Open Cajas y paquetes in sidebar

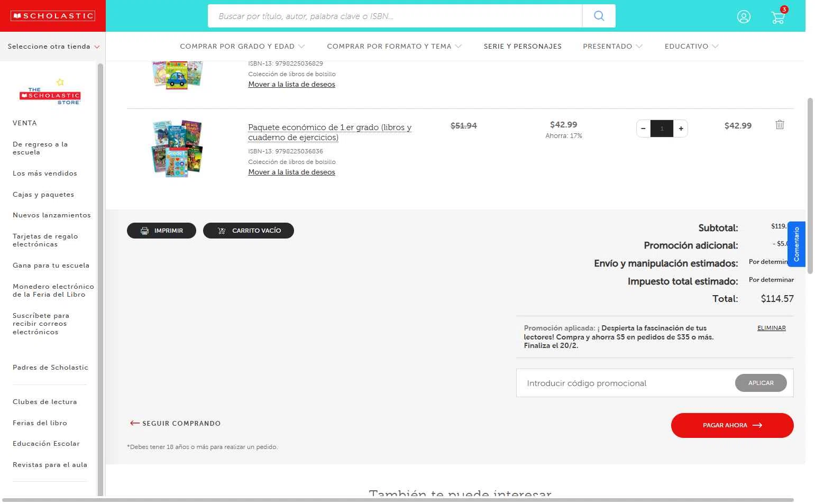pyautogui.click(x=43, y=194)
